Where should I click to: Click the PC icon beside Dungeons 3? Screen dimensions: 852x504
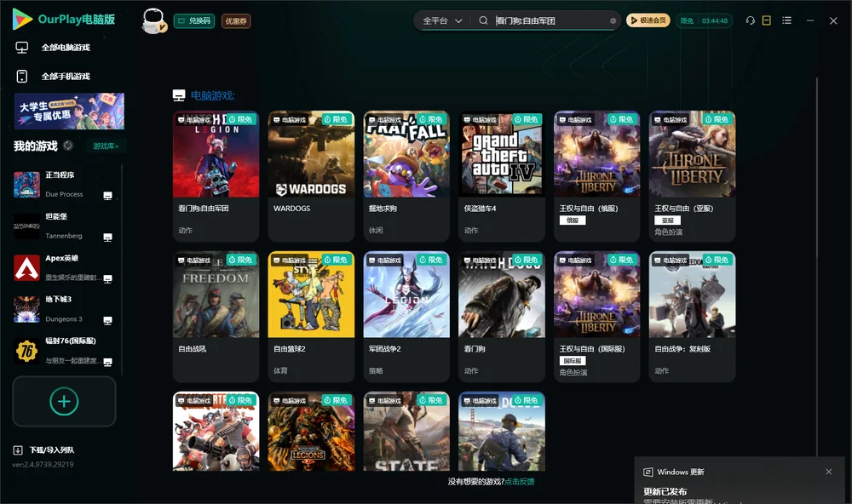tap(107, 320)
